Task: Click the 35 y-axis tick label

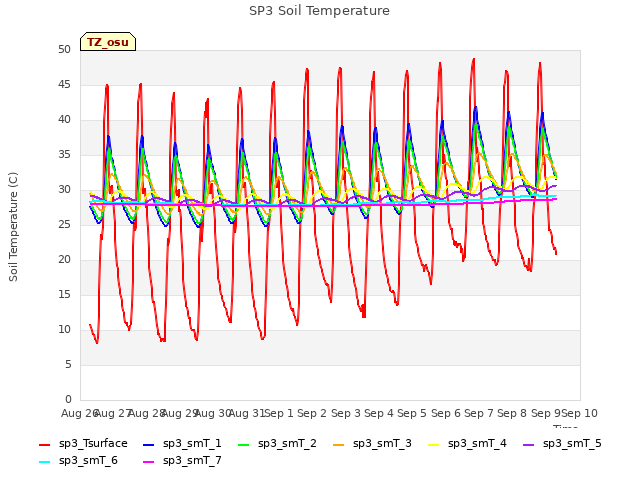Action: pos(64,154)
